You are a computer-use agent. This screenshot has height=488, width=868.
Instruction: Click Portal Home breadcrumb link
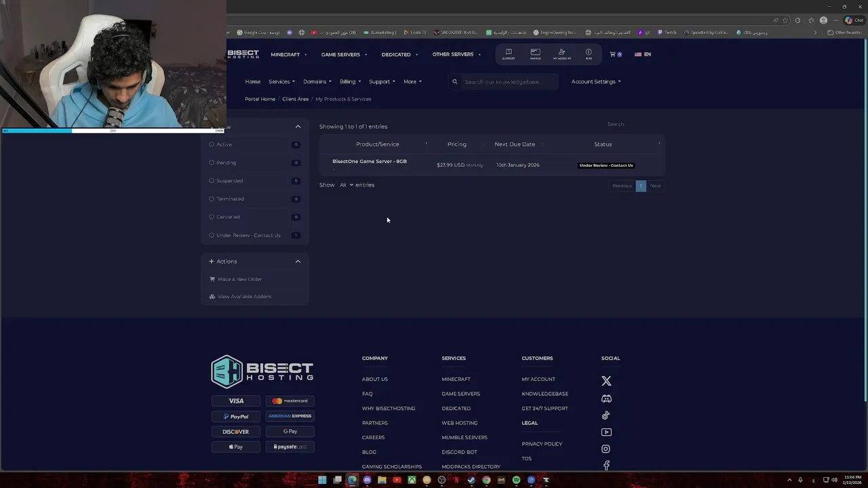(x=260, y=99)
